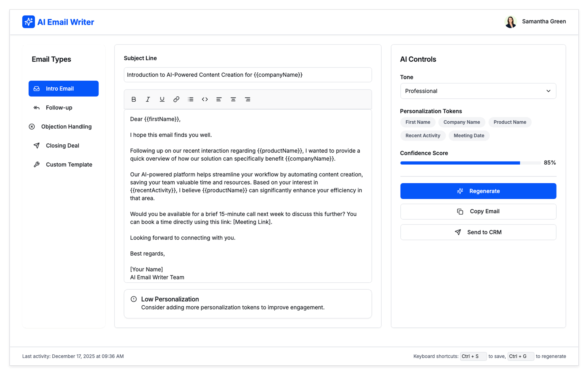Apply italic formatting icon

click(148, 99)
